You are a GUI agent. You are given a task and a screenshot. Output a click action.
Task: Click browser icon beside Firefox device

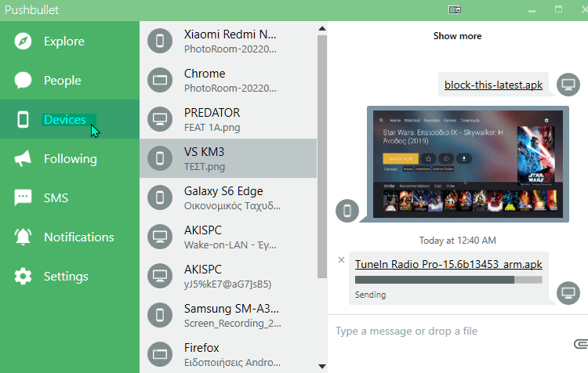click(x=160, y=354)
